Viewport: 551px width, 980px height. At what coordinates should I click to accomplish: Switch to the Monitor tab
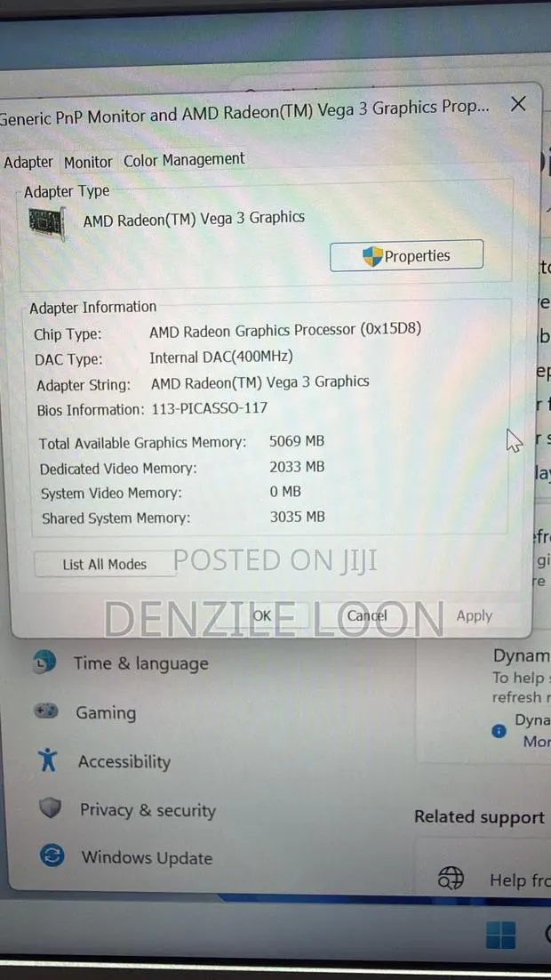[88, 163]
